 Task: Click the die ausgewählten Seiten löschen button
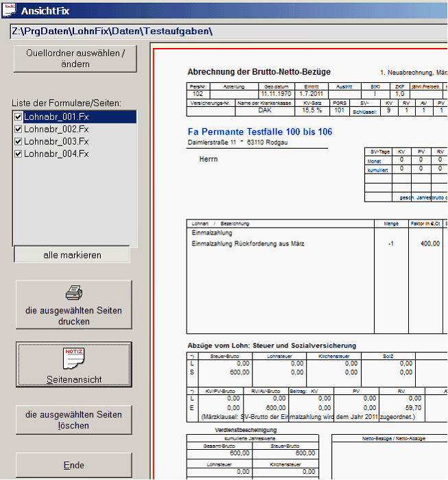tap(74, 420)
